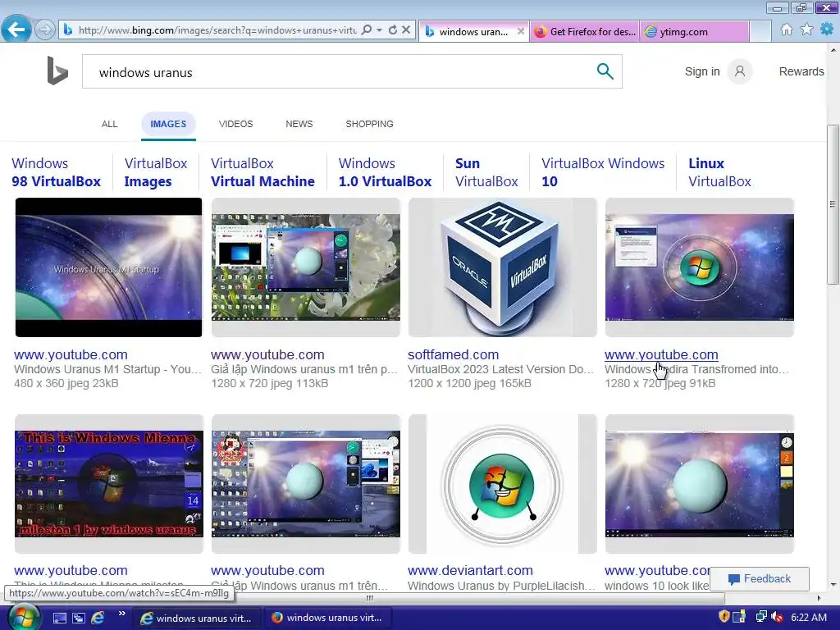
Task: Go to the browser Home icon
Action: pyautogui.click(x=787, y=30)
